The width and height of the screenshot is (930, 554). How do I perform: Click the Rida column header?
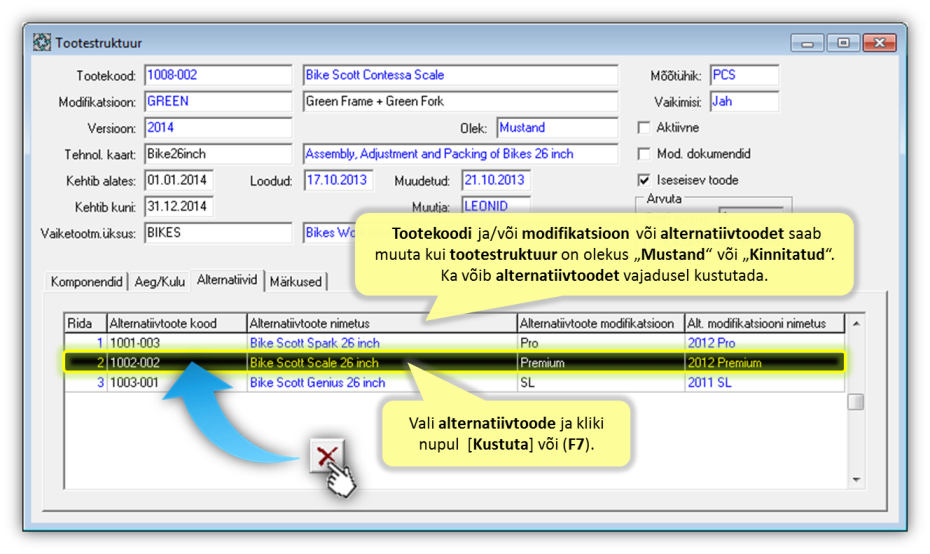[85, 323]
